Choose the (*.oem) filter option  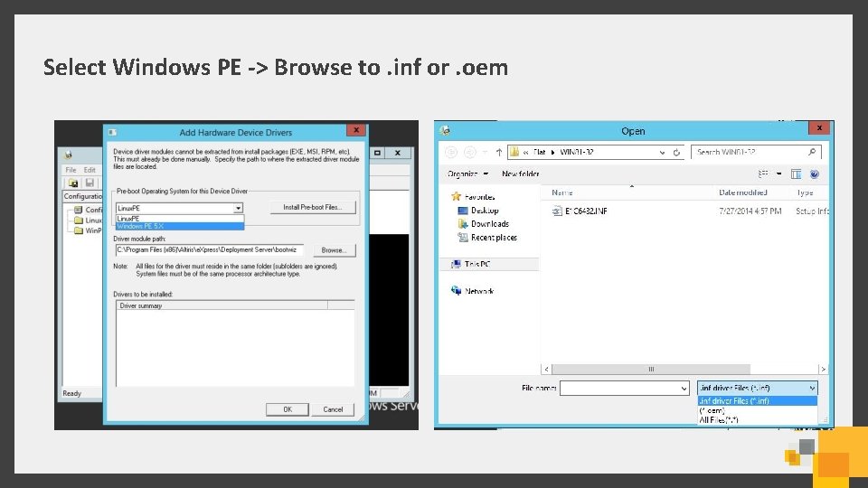tap(758, 410)
